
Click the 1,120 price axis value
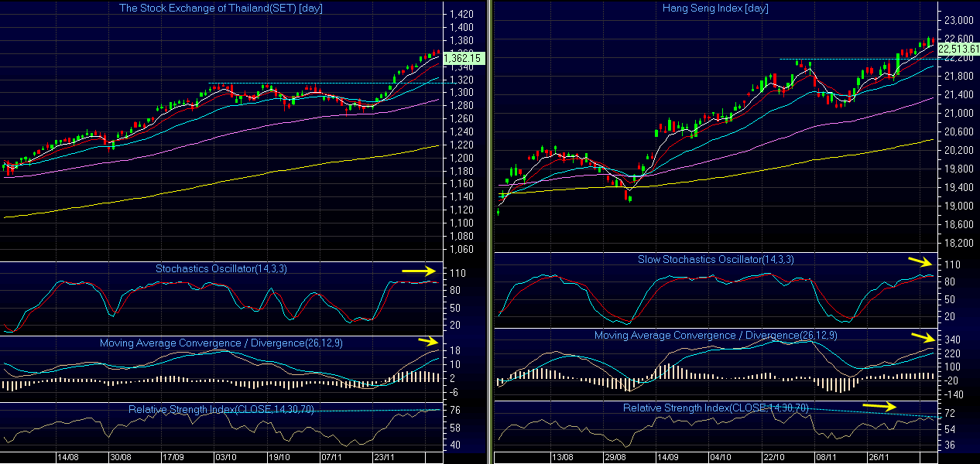coord(462,210)
